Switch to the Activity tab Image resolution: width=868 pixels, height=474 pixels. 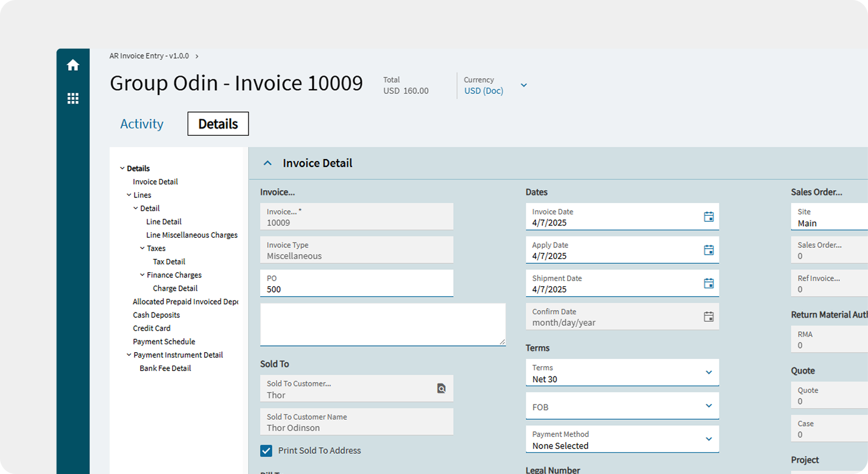tap(142, 124)
